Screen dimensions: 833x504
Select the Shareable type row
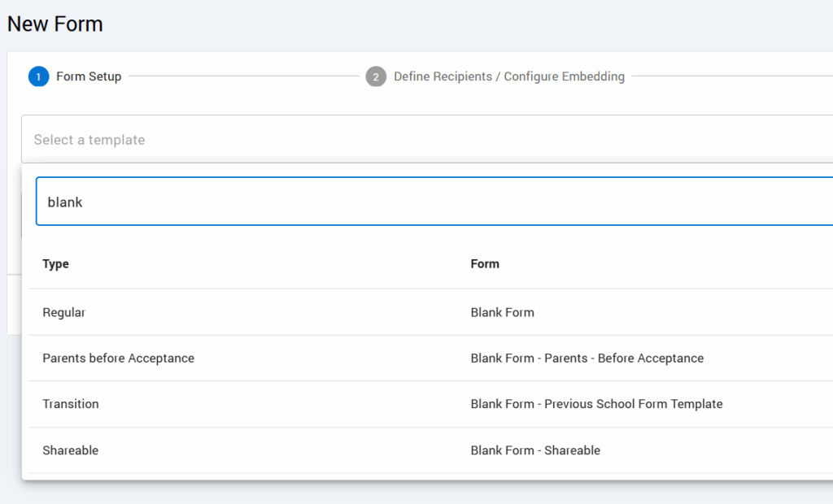pos(71,450)
